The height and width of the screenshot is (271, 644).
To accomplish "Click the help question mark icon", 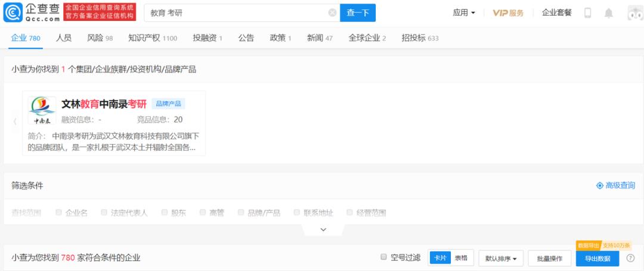I will click(x=630, y=258).
